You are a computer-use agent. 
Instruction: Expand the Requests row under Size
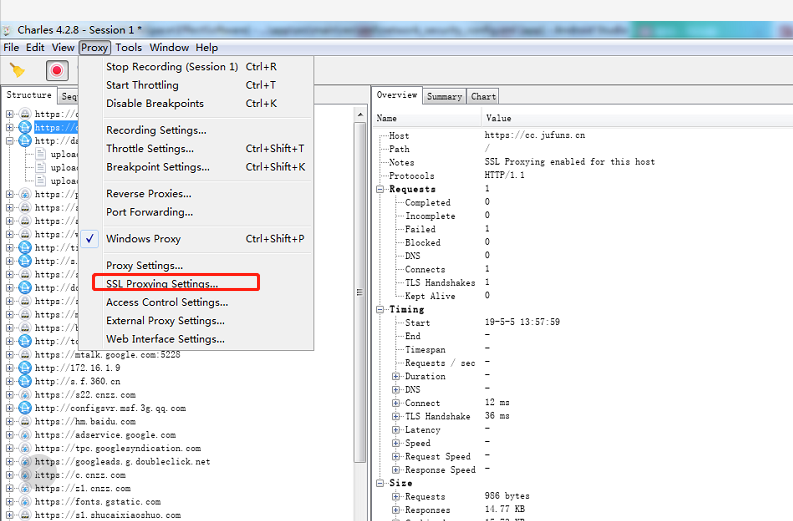point(396,496)
